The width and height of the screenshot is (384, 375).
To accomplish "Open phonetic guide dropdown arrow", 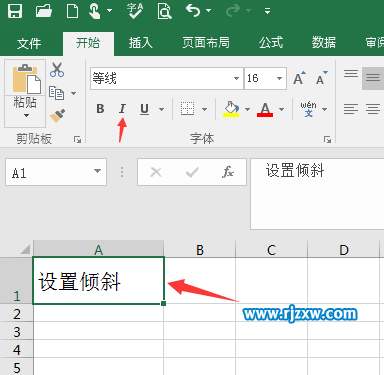I will point(325,109).
